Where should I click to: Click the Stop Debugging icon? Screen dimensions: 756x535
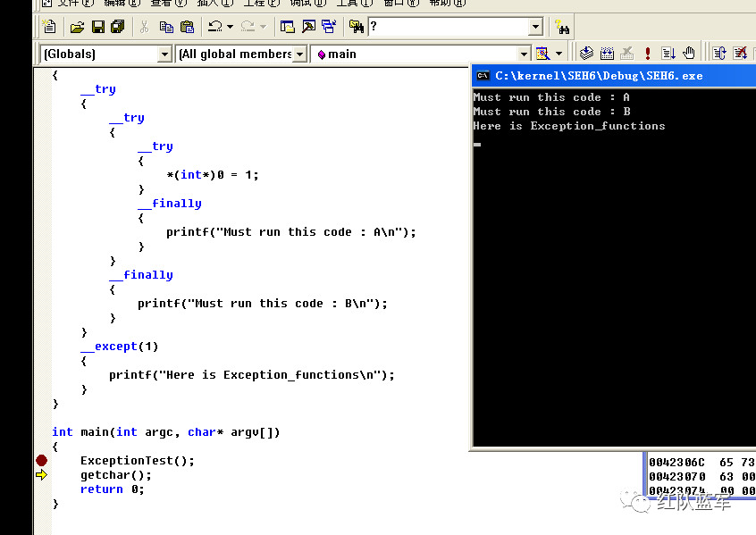(x=740, y=53)
